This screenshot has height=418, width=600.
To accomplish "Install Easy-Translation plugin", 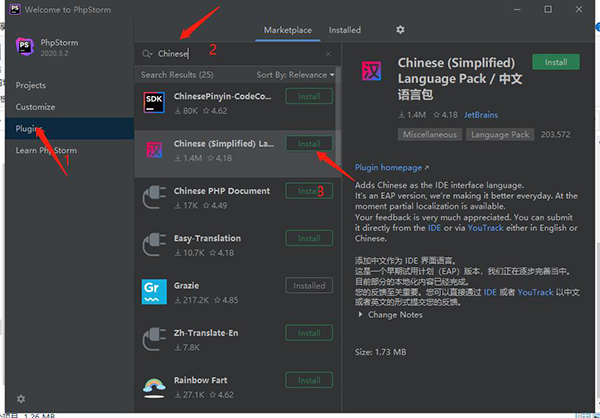I will click(x=309, y=238).
